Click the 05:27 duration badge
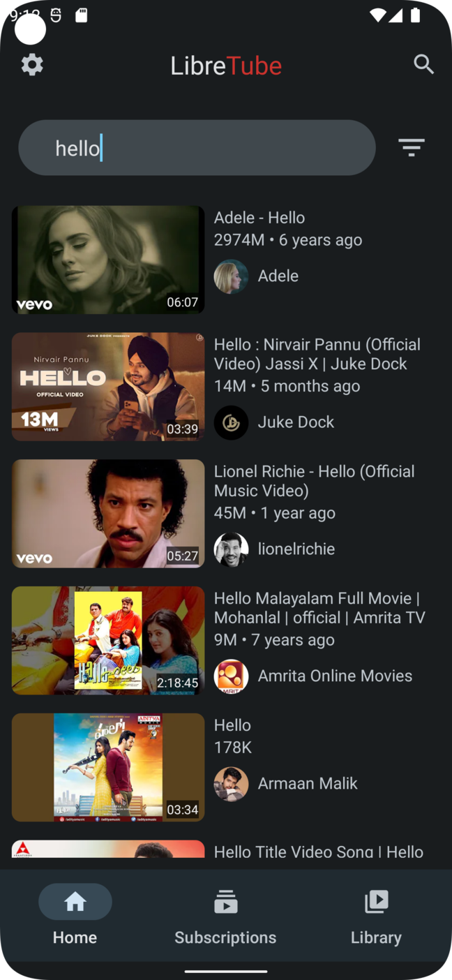 183,556
